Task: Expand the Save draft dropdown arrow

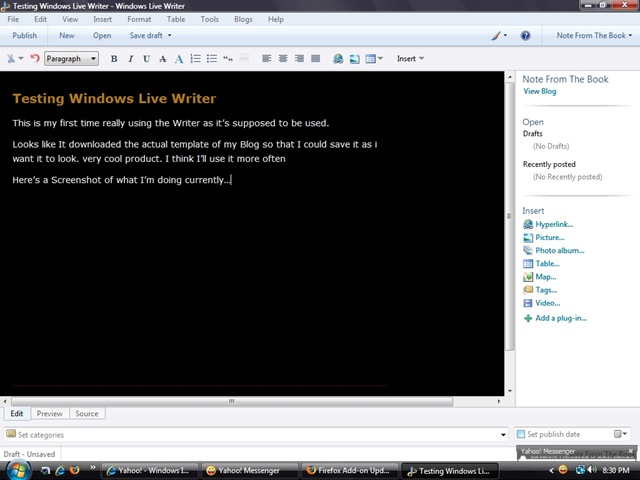Action: 169,36
